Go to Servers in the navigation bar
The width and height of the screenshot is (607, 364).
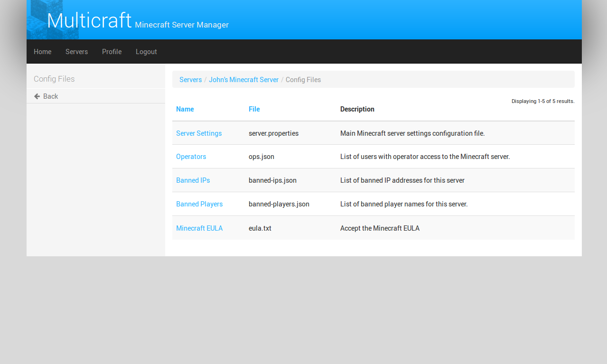pos(76,52)
